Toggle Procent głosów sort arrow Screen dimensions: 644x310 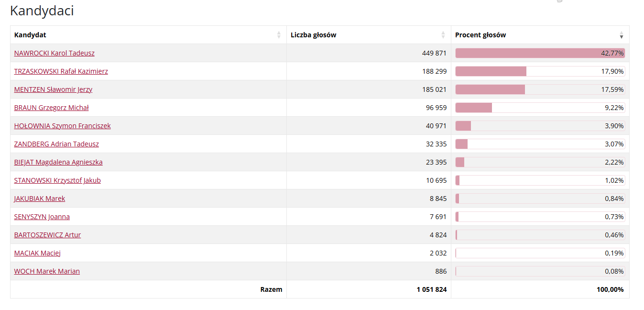click(622, 35)
